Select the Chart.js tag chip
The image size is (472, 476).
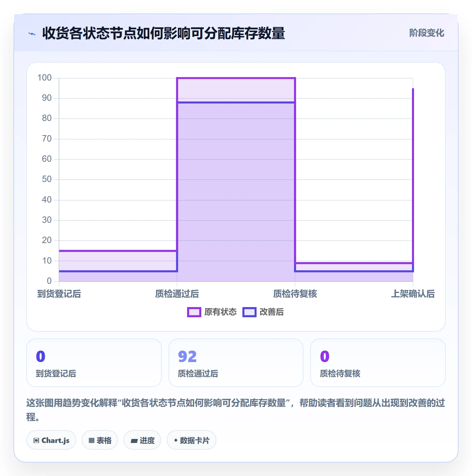pos(51,440)
